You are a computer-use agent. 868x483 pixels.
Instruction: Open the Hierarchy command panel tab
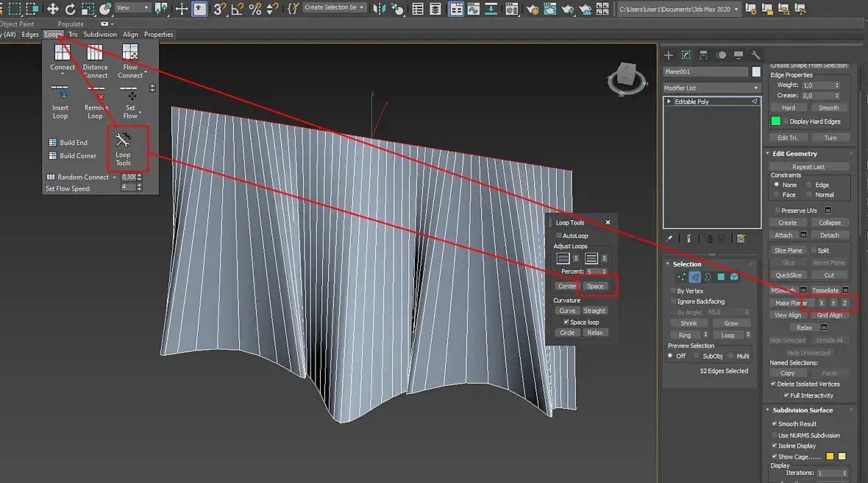click(704, 55)
